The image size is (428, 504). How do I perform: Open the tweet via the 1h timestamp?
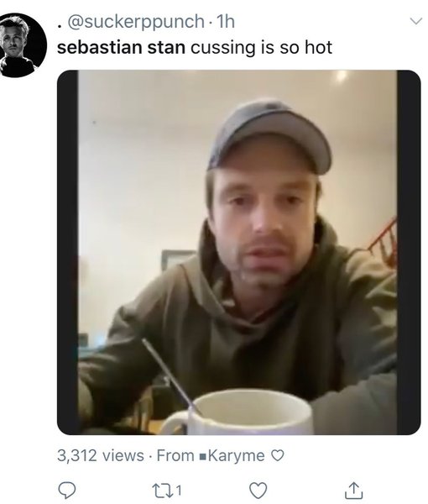point(226,22)
